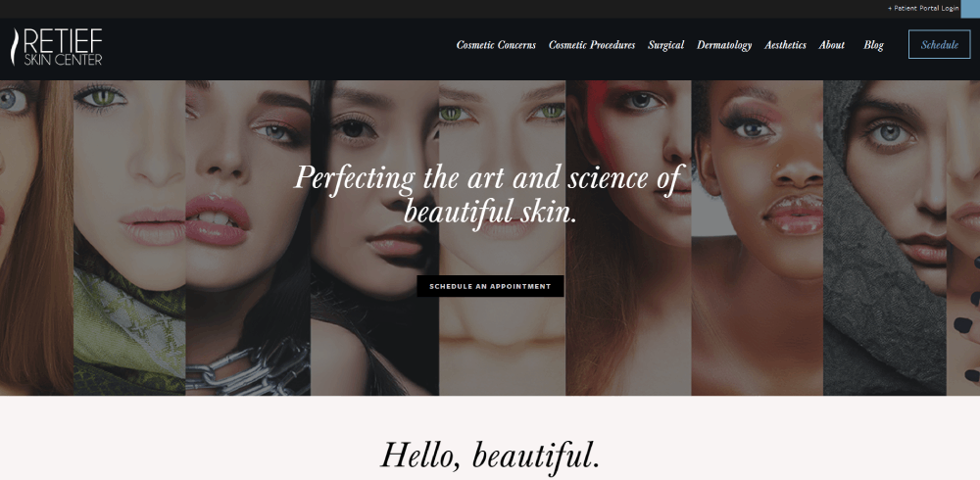Click the Schedule an Appointment button
The height and width of the screenshot is (480, 980).
click(490, 286)
